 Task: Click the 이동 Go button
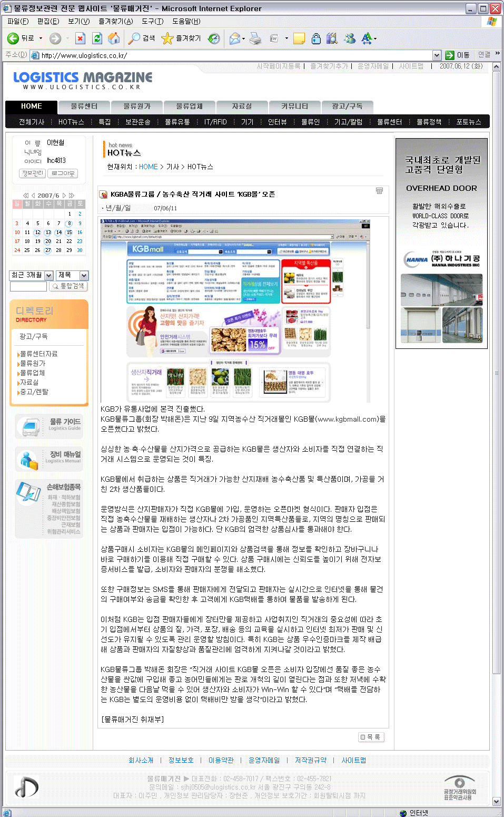coord(458,55)
